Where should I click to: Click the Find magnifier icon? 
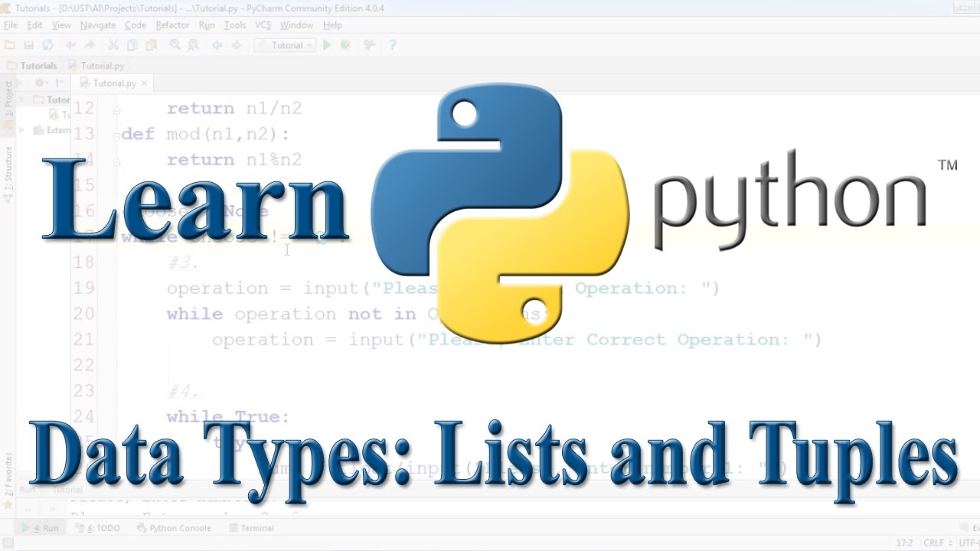click(x=175, y=45)
